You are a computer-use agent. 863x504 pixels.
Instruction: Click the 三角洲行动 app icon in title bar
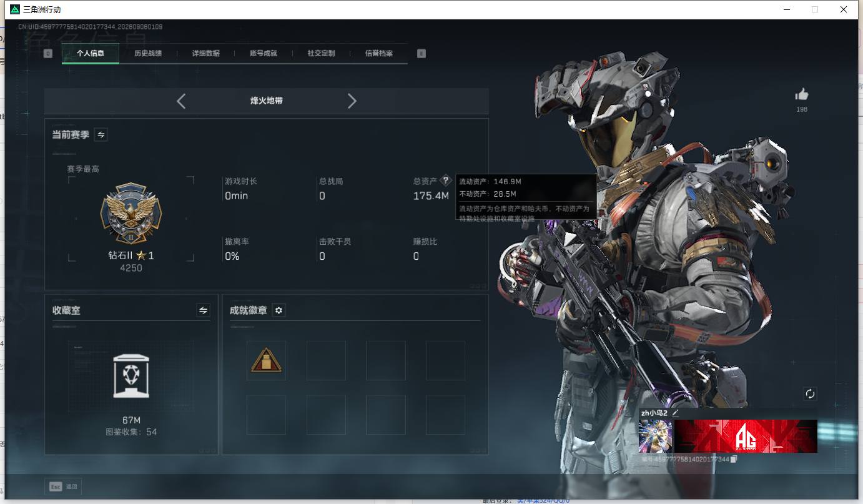[x=15, y=9]
